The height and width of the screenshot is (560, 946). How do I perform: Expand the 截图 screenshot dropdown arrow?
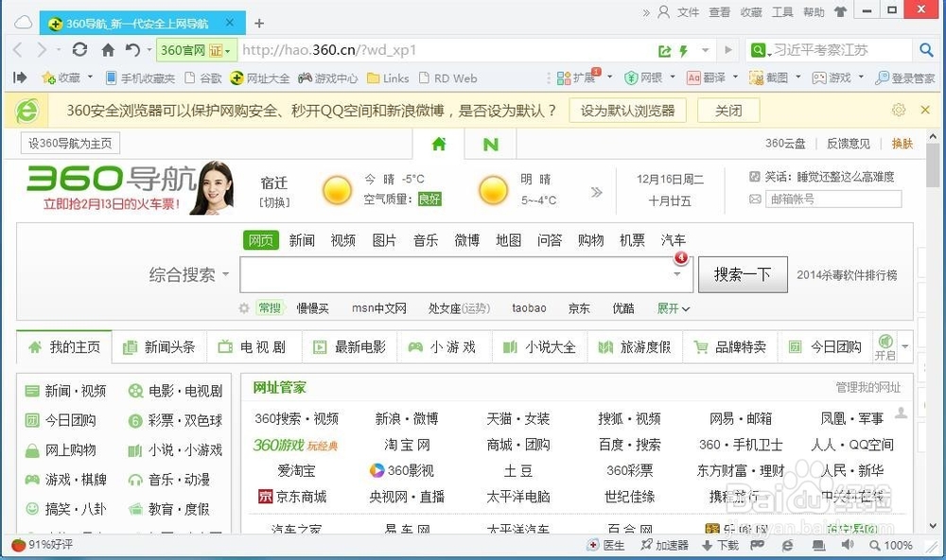[797, 78]
